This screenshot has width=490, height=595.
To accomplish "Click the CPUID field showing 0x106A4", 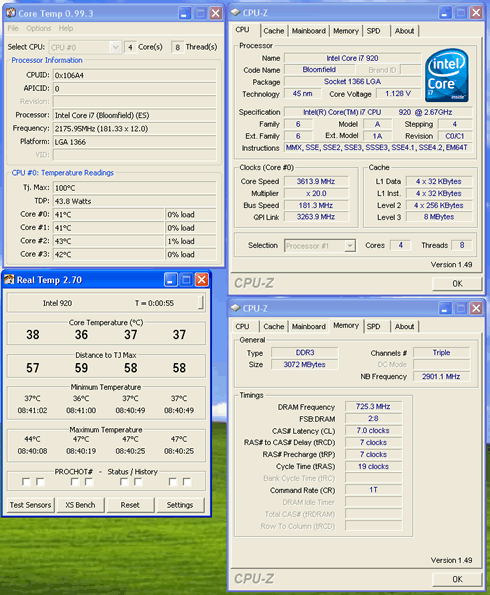I will pyautogui.click(x=135, y=75).
